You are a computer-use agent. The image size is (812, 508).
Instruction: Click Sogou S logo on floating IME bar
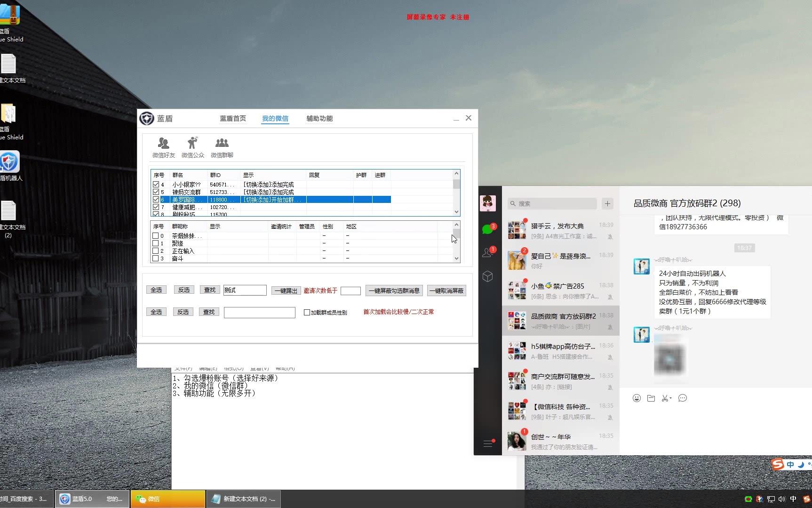pyautogui.click(x=778, y=465)
